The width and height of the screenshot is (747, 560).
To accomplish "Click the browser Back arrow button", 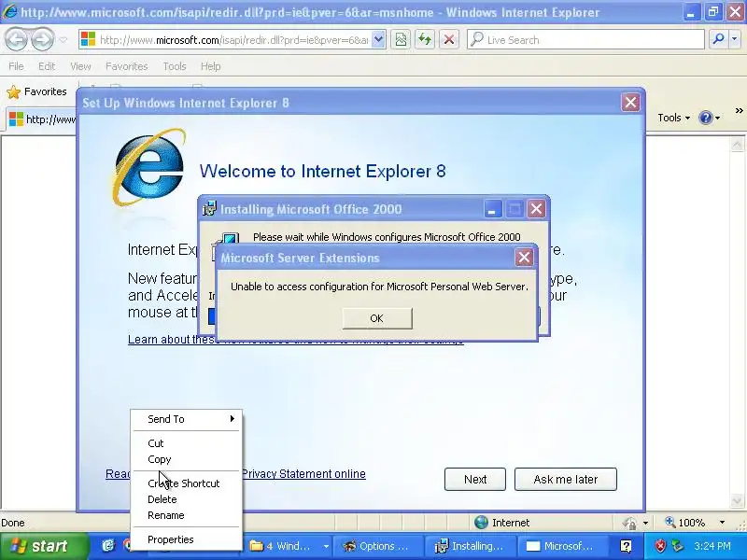I will (17, 39).
